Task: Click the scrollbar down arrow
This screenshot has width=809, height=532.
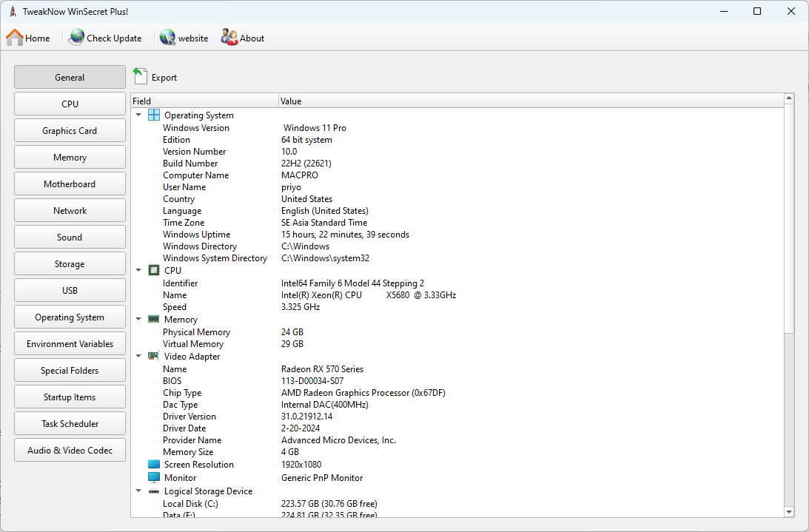Action: [x=789, y=512]
